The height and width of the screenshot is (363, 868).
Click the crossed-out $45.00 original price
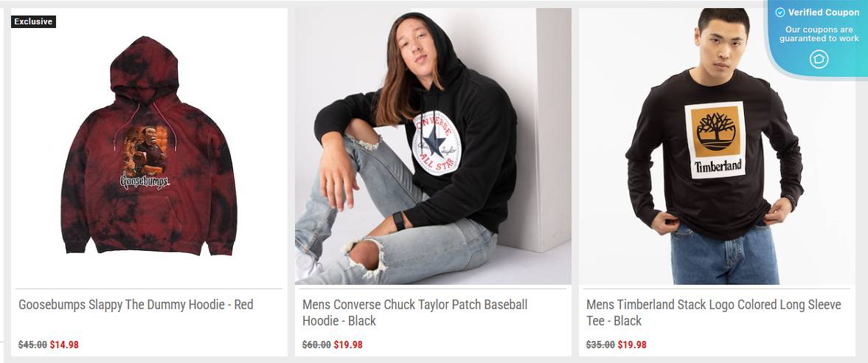click(32, 345)
